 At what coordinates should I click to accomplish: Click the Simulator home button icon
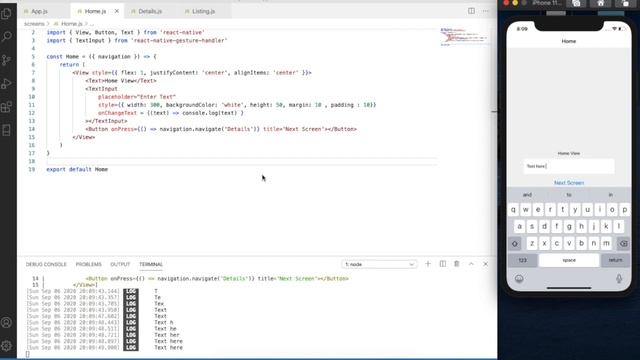pyautogui.click(x=600, y=3)
